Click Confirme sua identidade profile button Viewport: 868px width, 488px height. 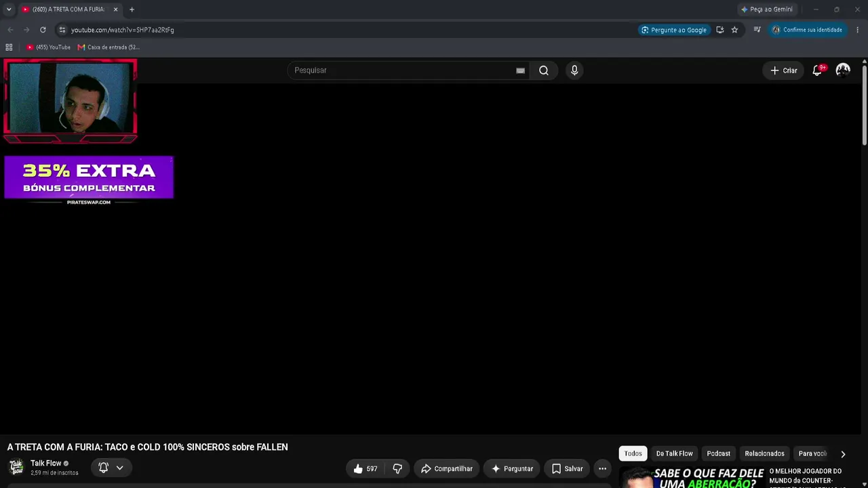pos(807,30)
